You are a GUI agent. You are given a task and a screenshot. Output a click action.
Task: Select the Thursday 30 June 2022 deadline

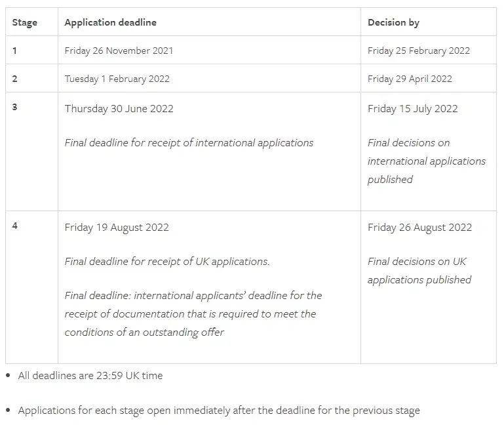[x=119, y=108]
